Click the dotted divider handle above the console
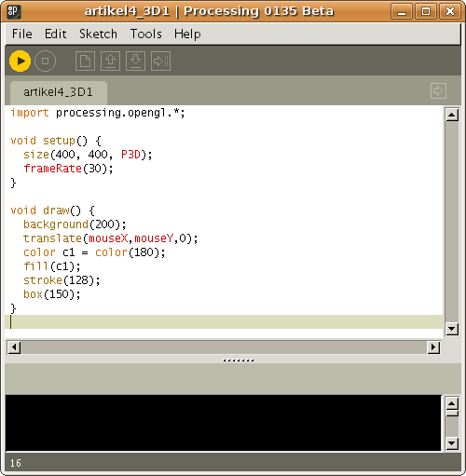 [x=239, y=360]
